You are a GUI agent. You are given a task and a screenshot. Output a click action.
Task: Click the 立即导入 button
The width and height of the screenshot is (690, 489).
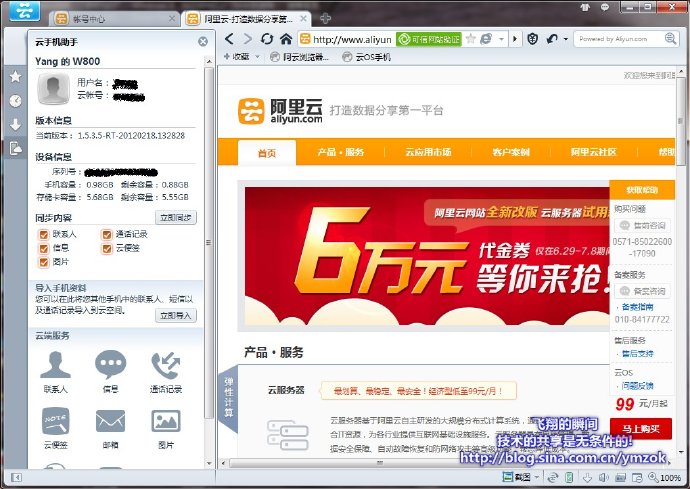click(x=176, y=315)
